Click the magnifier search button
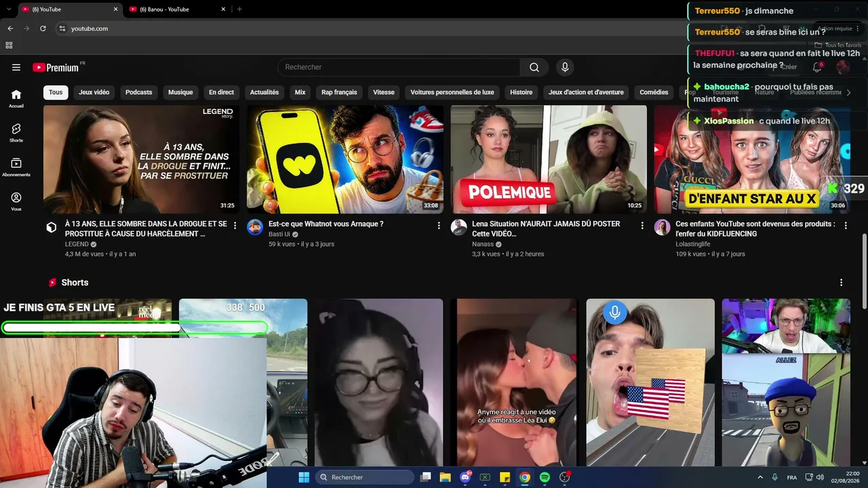 [x=534, y=67]
